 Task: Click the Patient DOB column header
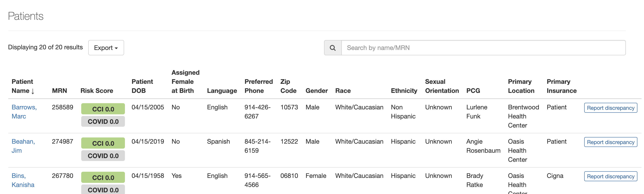point(142,86)
